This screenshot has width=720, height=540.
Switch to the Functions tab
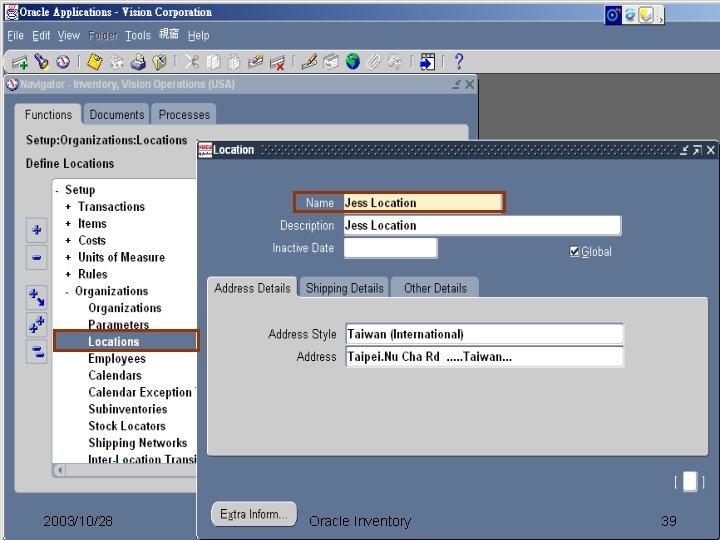48,114
